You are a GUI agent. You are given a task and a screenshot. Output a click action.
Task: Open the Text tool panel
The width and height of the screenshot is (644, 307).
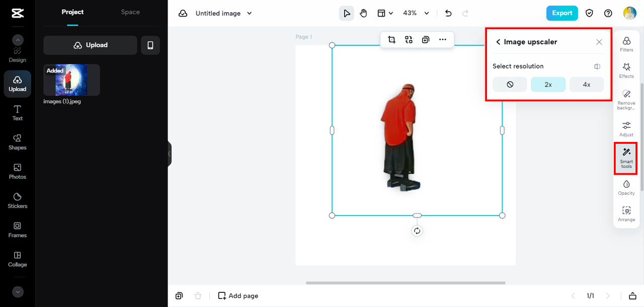(x=17, y=113)
